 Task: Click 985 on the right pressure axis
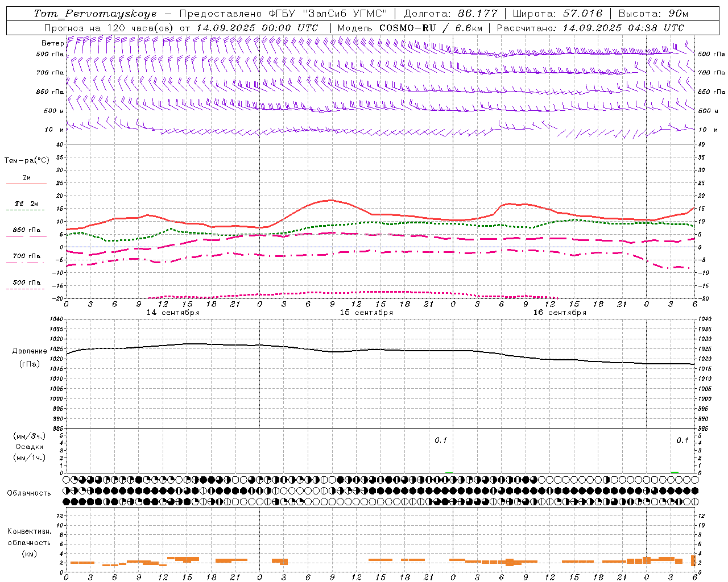coord(704,429)
